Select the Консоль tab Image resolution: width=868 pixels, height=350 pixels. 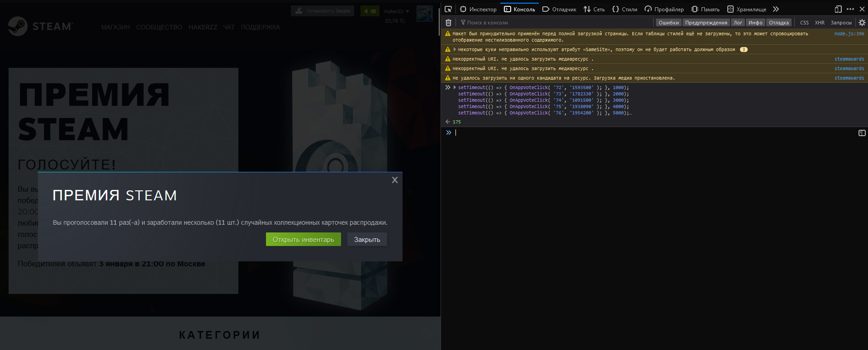(519, 9)
